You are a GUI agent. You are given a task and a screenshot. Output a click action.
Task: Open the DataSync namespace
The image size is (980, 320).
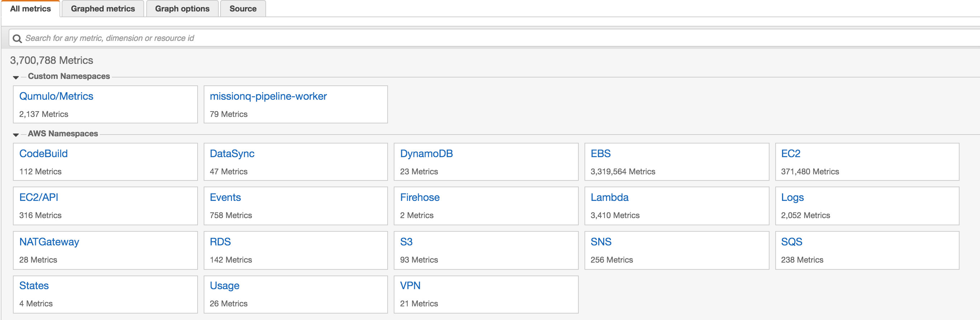(232, 154)
